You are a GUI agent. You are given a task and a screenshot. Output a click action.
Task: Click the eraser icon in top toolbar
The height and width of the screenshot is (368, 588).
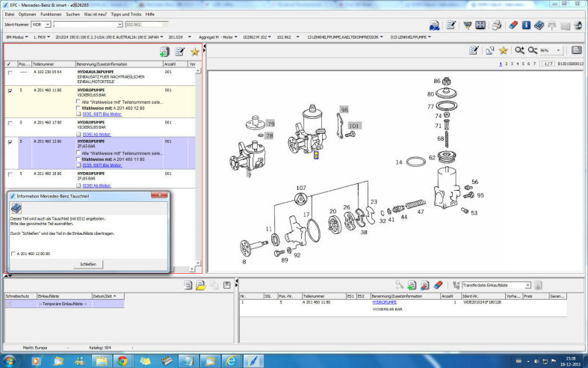coord(513,25)
